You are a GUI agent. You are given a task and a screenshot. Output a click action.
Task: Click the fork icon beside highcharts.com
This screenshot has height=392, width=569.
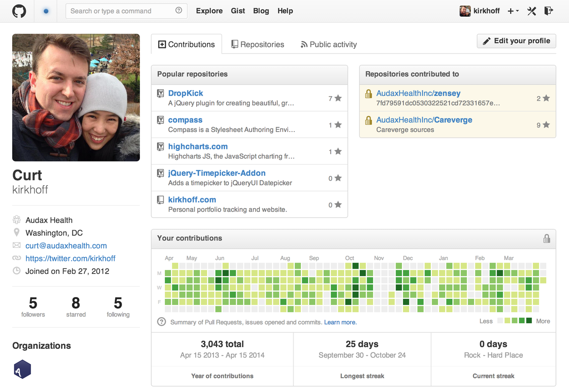[160, 146]
